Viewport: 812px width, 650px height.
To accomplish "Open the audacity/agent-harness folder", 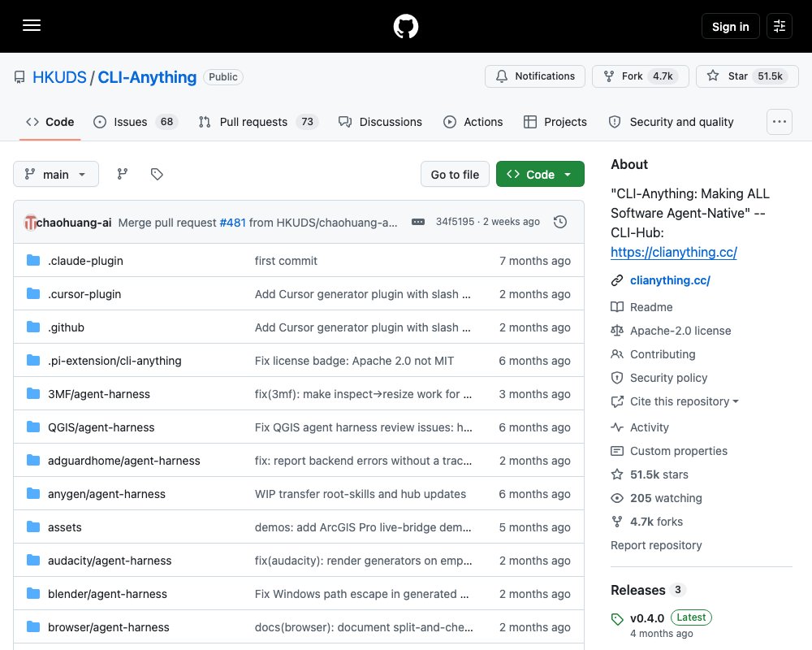I will [x=110, y=561].
